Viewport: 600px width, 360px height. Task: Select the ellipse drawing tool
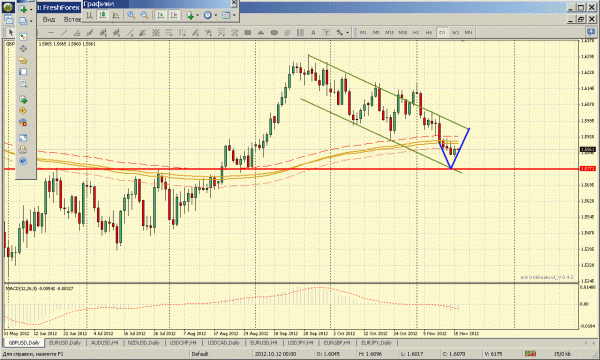pyautogui.click(x=274, y=33)
